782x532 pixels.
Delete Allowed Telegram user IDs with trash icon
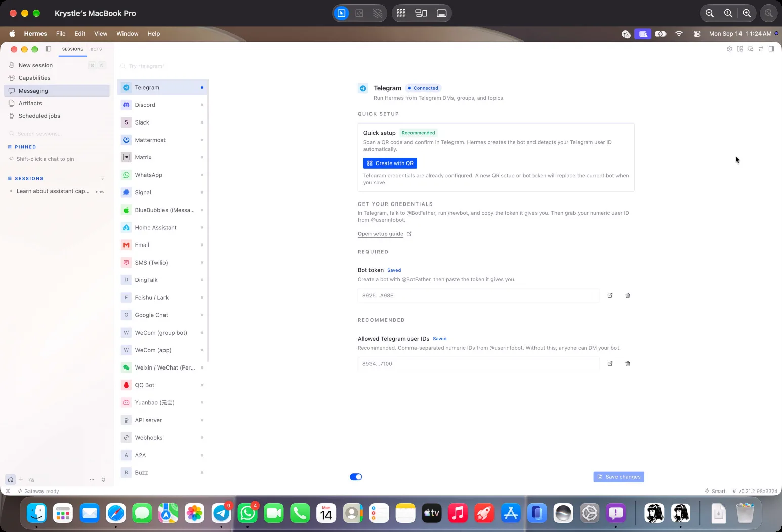pos(628,364)
